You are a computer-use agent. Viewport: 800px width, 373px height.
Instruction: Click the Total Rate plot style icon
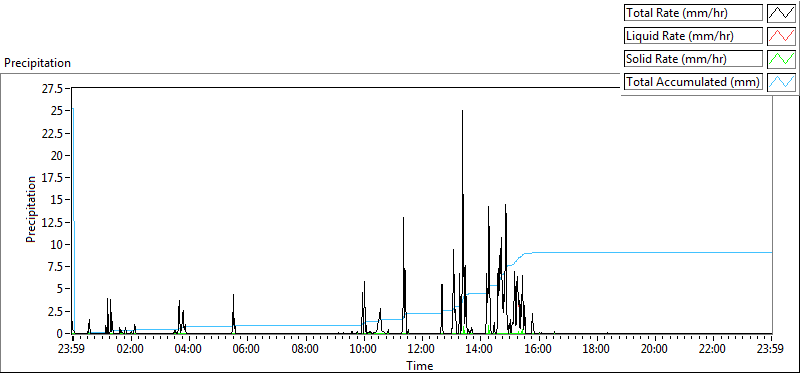781,13
